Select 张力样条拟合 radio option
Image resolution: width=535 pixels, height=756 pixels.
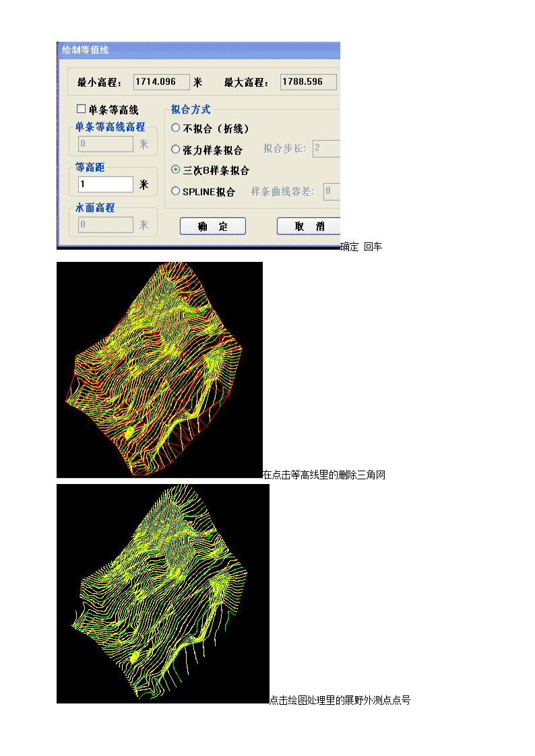point(176,149)
